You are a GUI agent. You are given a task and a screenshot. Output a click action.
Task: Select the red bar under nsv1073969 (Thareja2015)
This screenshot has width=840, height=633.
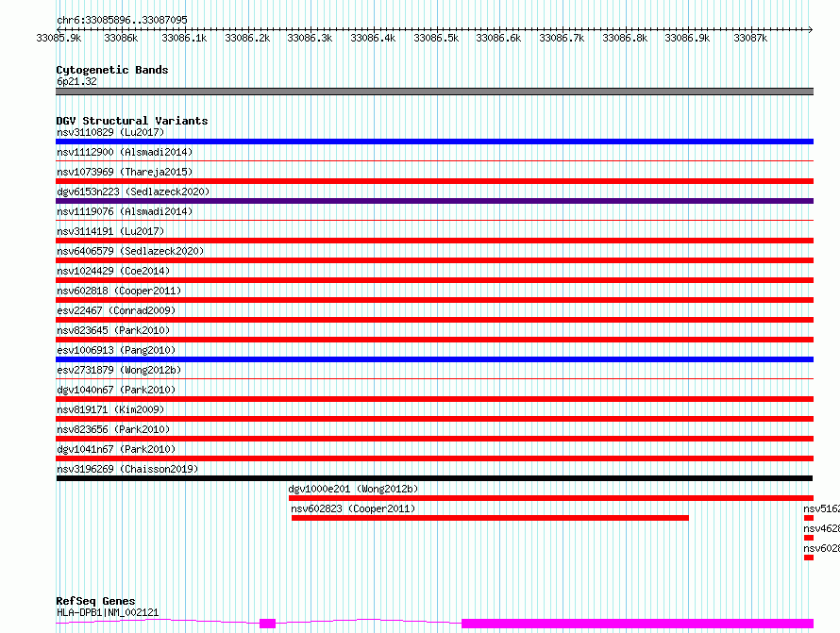[x=434, y=181]
